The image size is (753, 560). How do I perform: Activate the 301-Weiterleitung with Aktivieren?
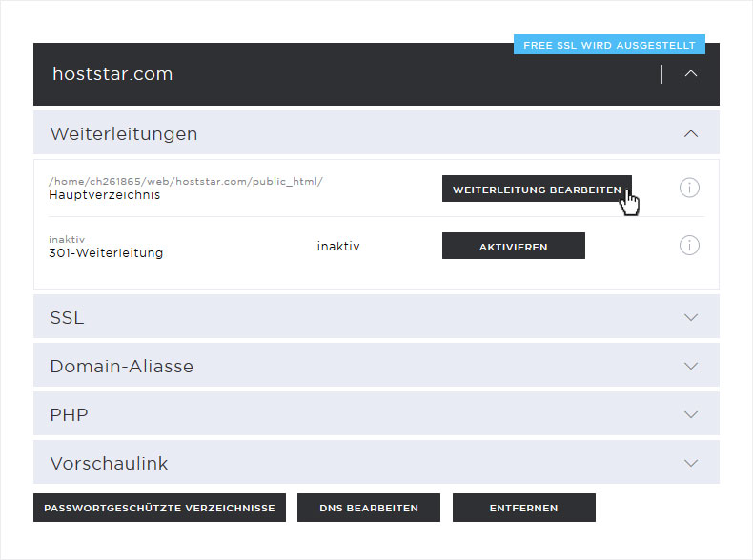(x=514, y=246)
